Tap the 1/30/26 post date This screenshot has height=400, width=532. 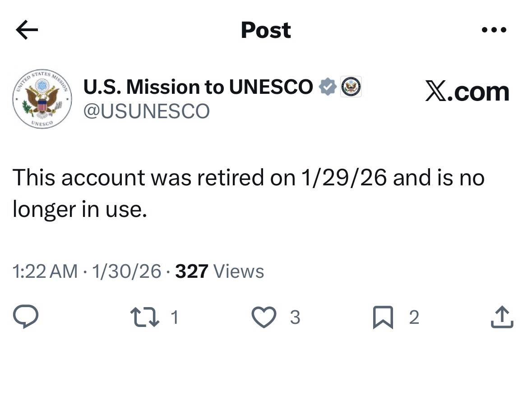126,271
